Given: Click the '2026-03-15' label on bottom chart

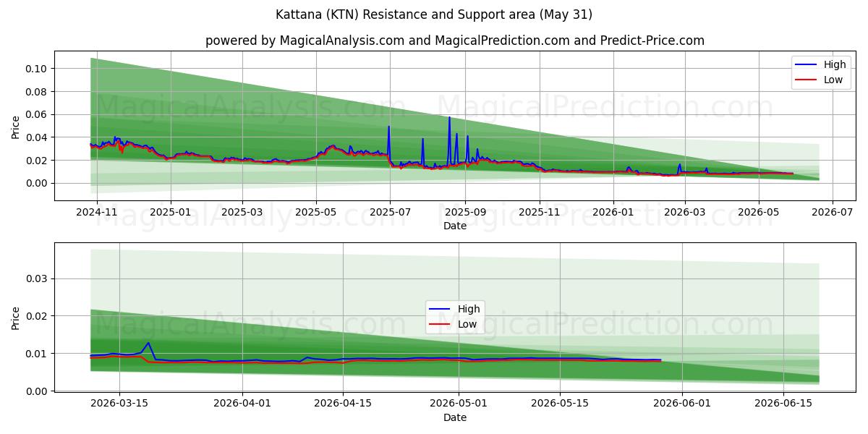Looking at the screenshot, I should 119,404.
